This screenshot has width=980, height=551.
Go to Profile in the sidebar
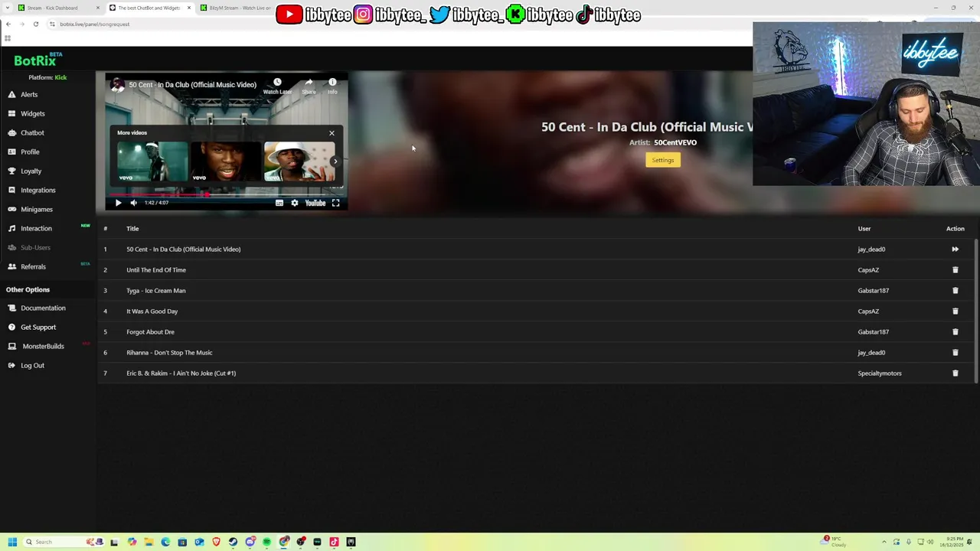30,152
